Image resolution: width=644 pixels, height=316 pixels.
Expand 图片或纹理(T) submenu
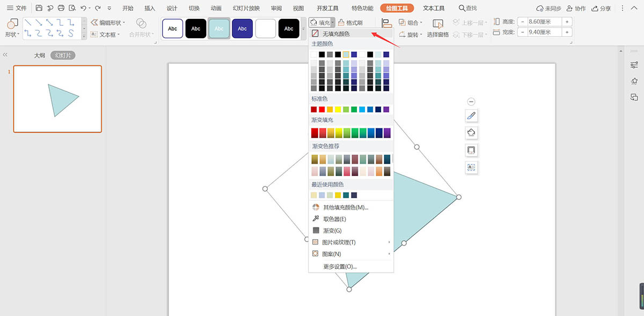pyautogui.click(x=351, y=242)
